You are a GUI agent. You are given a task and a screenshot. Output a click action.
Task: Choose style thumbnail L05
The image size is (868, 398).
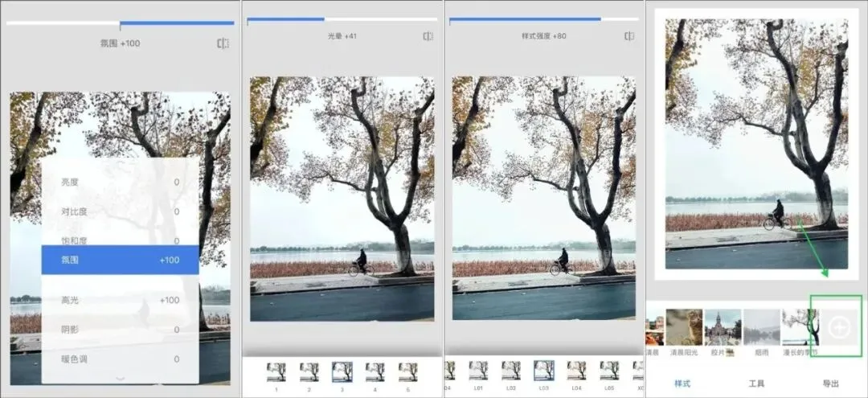coord(609,371)
